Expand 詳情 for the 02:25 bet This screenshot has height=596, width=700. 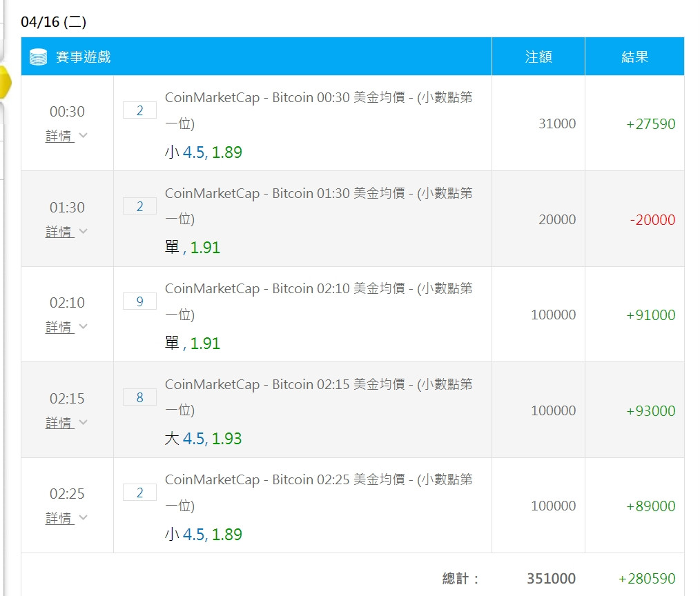tap(66, 517)
